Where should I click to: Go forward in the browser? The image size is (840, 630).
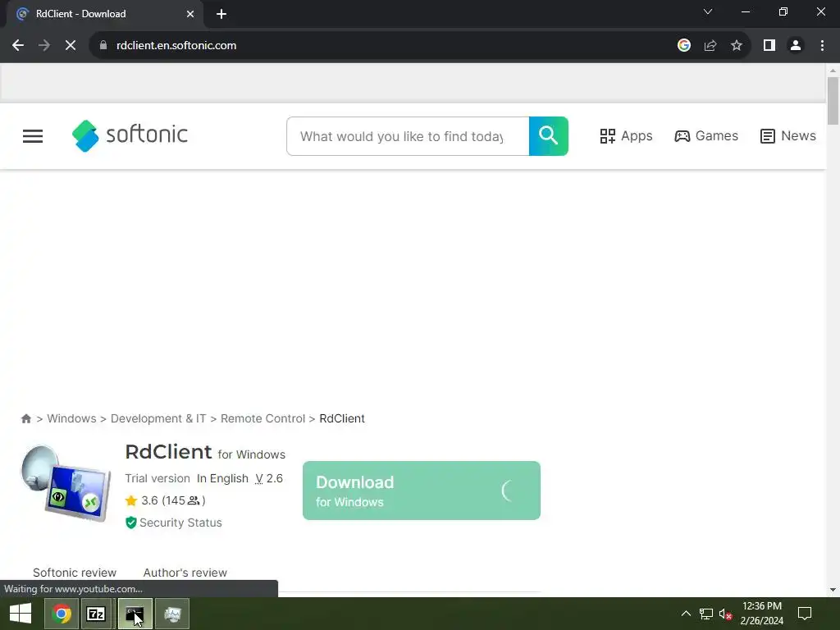coord(44,46)
